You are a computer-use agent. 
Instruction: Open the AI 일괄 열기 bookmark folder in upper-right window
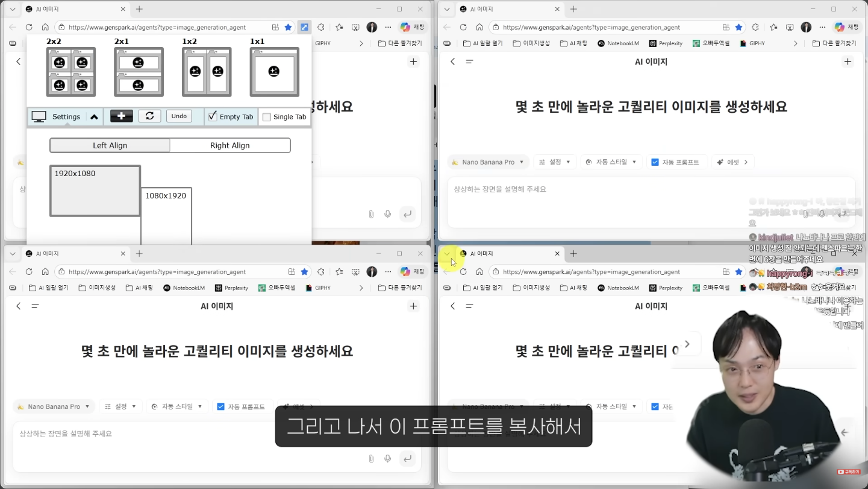pos(483,43)
